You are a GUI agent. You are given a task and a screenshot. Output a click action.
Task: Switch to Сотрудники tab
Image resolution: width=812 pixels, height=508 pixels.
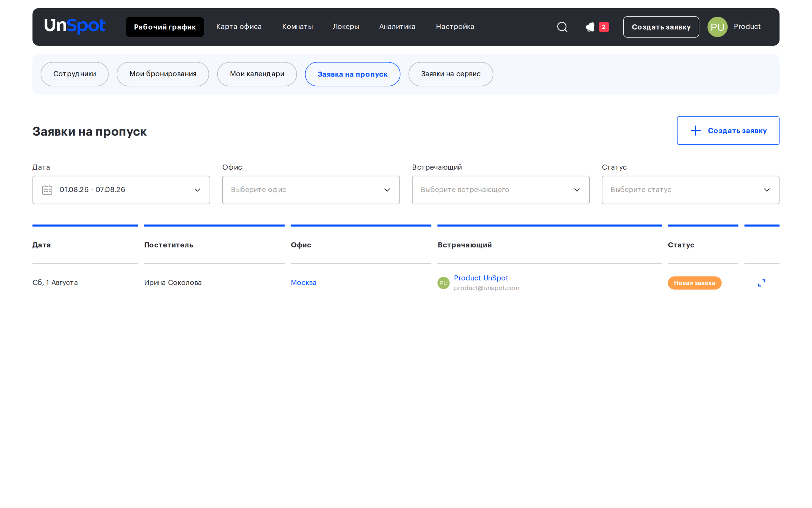pyautogui.click(x=75, y=74)
